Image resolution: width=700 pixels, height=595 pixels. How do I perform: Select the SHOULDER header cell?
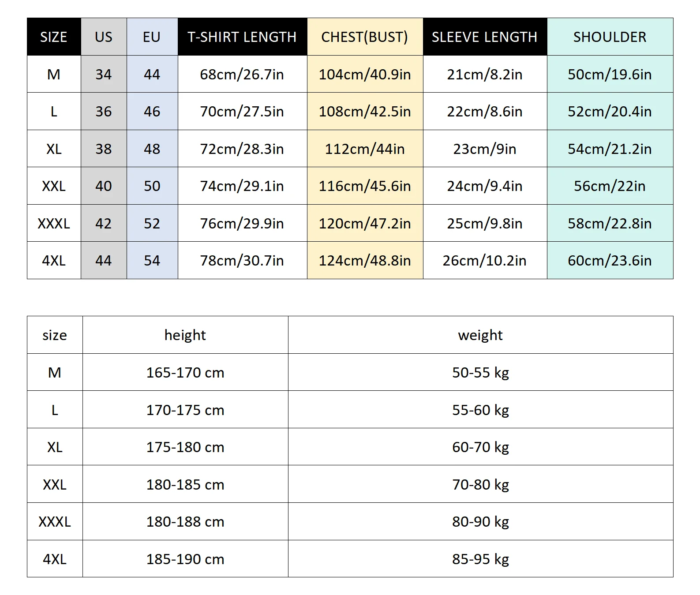[x=610, y=37]
